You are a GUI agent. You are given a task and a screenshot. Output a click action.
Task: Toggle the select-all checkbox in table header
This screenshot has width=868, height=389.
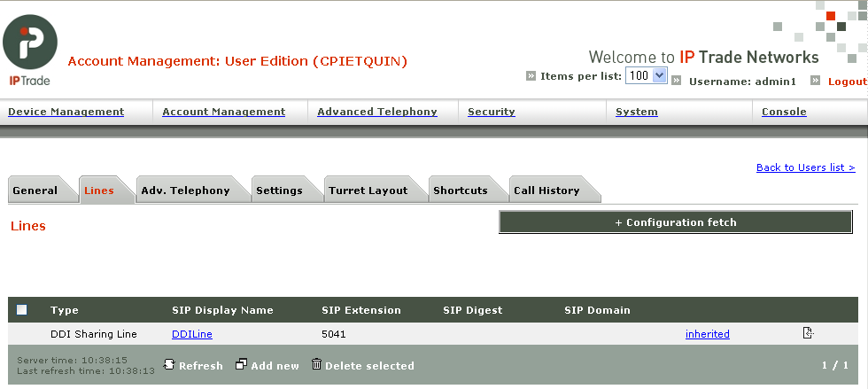pos(21,310)
